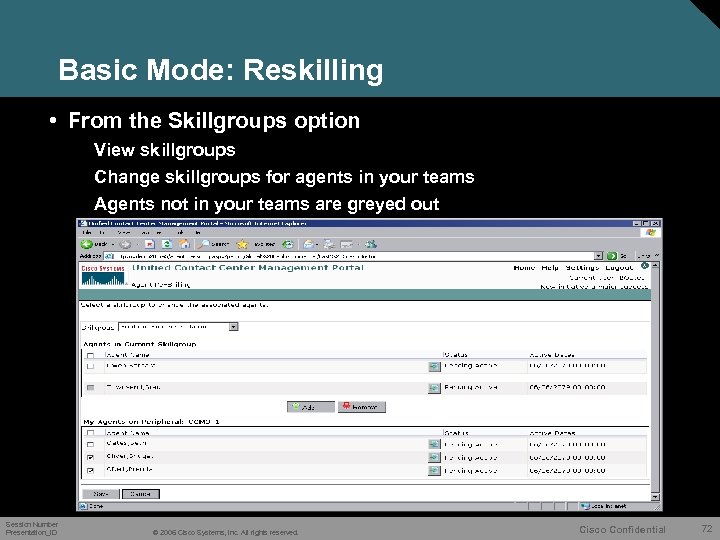This screenshot has width=720, height=540.
Task: Click the Mail envelope icon in toolbar
Action: pyautogui.click(x=309, y=244)
